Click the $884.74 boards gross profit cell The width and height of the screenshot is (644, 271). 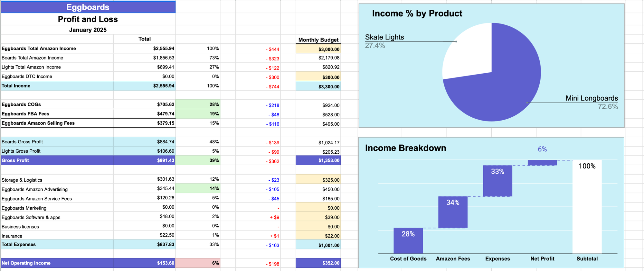pyautogui.click(x=144, y=142)
